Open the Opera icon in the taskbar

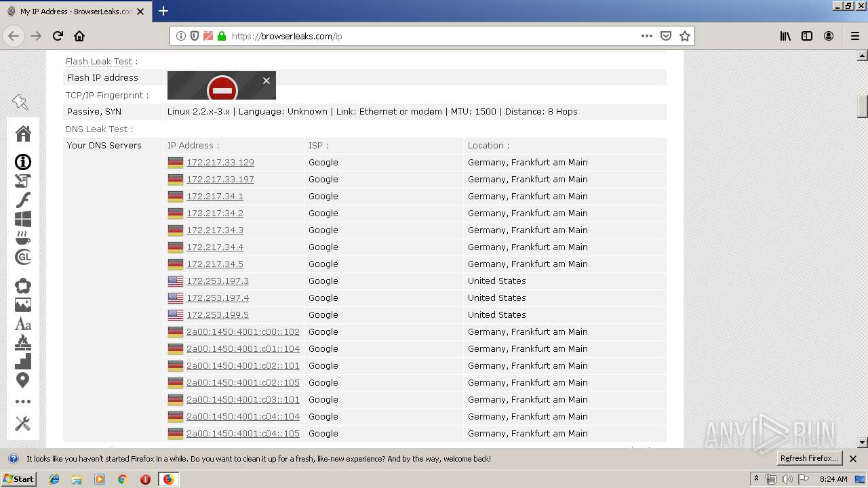(145, 479)
